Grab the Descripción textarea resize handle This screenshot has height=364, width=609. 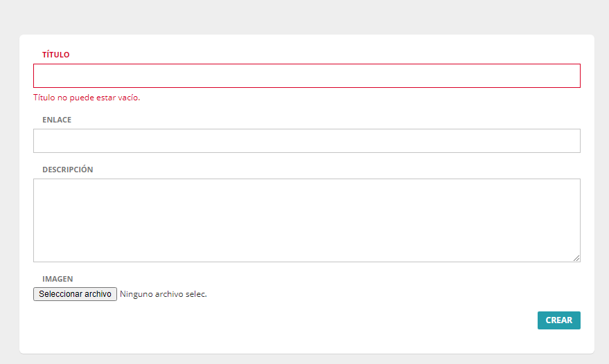(x=576, y=258)
